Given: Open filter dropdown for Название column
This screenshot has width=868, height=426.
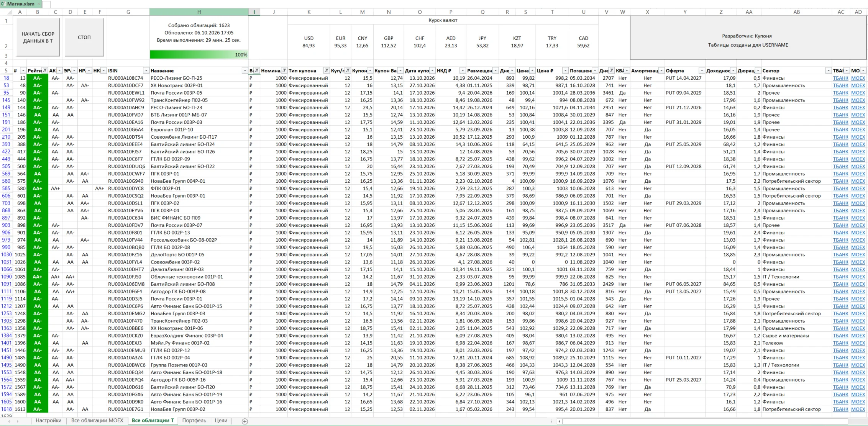Looking at the screenshot, I should [245, 70].
